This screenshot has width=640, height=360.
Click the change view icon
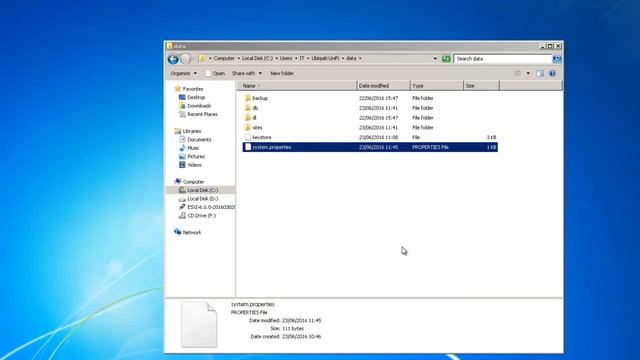point(518,73)
